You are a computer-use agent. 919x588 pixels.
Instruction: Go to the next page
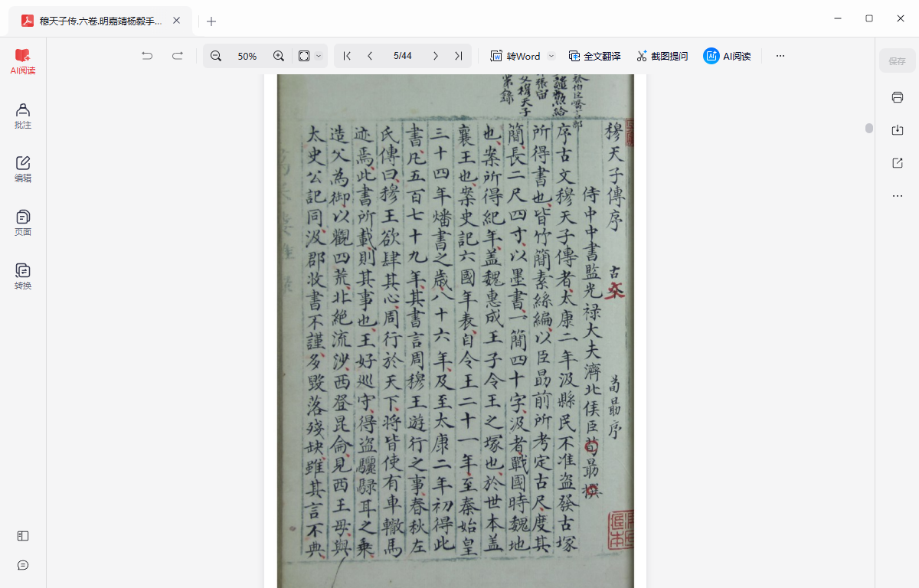[435, 56]
